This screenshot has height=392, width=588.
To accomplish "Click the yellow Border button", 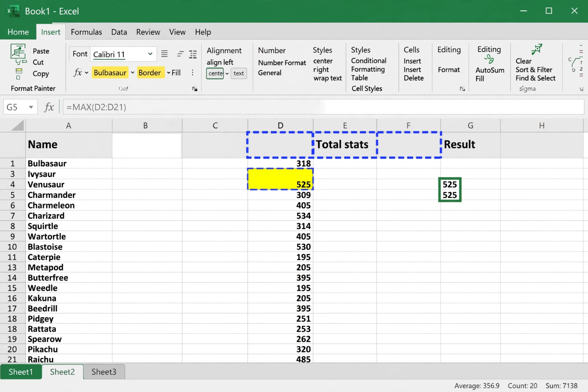I will click(150, 73).
